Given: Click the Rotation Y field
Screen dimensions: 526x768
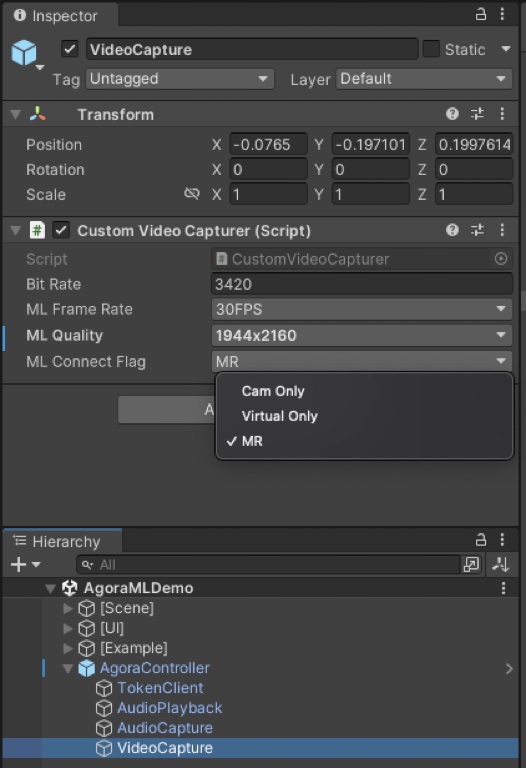Looking at the screenshot, I should point(371,169).
